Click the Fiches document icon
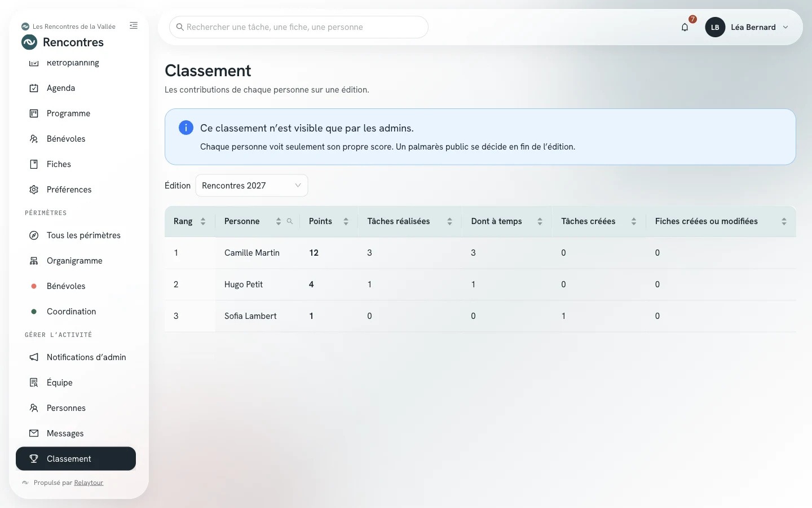 [x=34, y=164]
